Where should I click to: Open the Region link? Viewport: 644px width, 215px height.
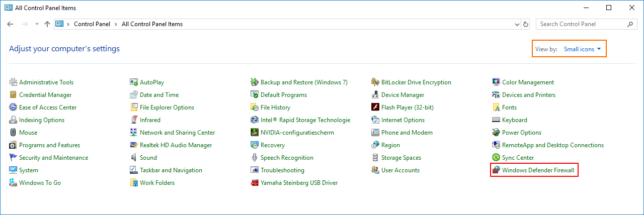[x=391, y=145]
